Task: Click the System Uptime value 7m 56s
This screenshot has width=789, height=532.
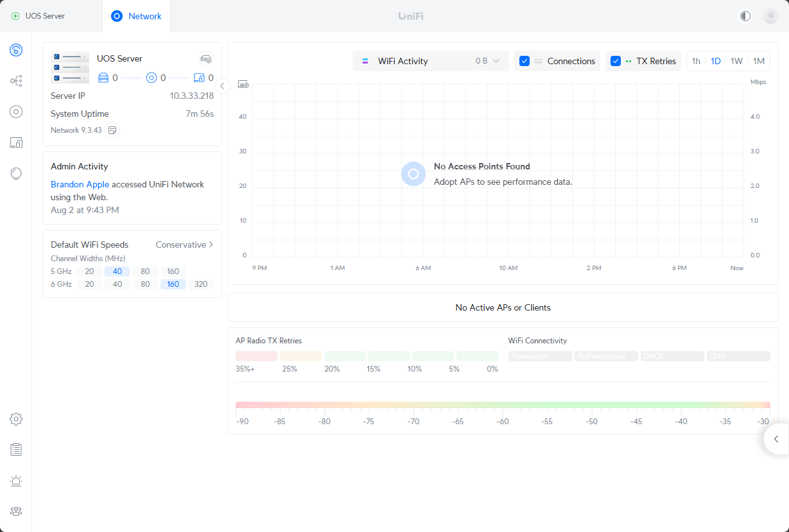Action: [200, 114]
